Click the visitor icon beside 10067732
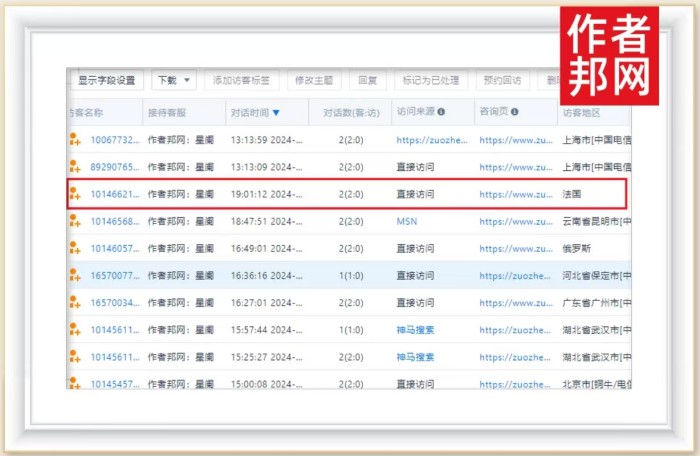This screenshot has height=456, width=700. coord(74,139)
